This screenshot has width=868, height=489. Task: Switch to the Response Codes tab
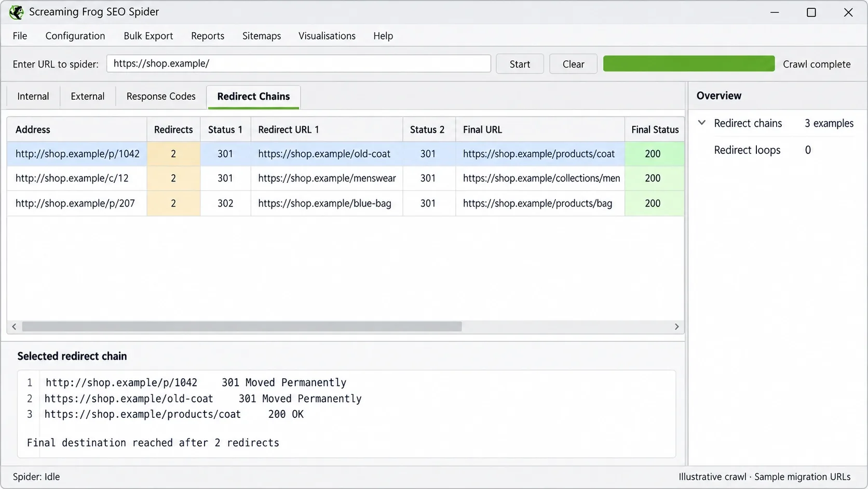[161, 96]
